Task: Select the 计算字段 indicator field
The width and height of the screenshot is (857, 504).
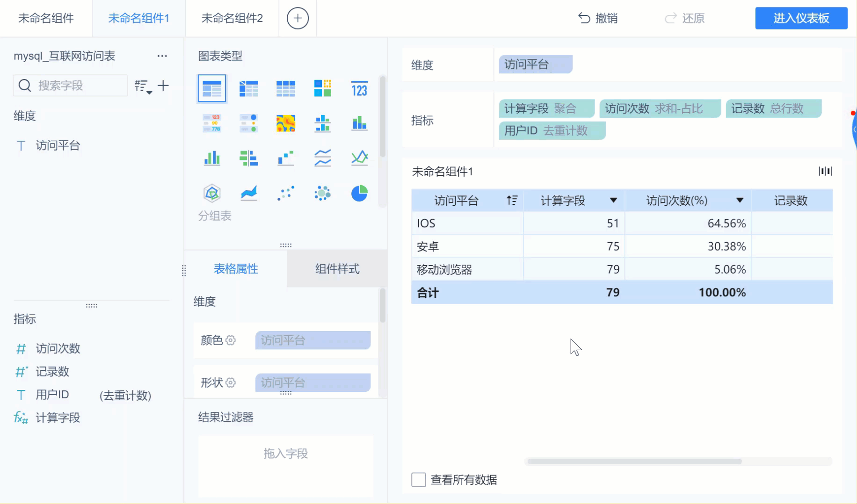Action: pos(58,418)
